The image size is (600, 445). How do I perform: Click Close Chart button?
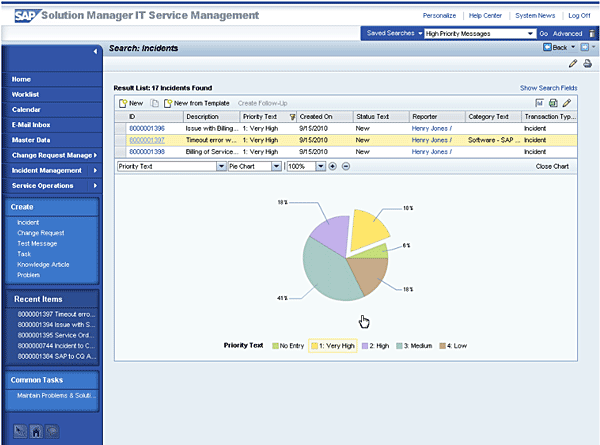point(552,166)
